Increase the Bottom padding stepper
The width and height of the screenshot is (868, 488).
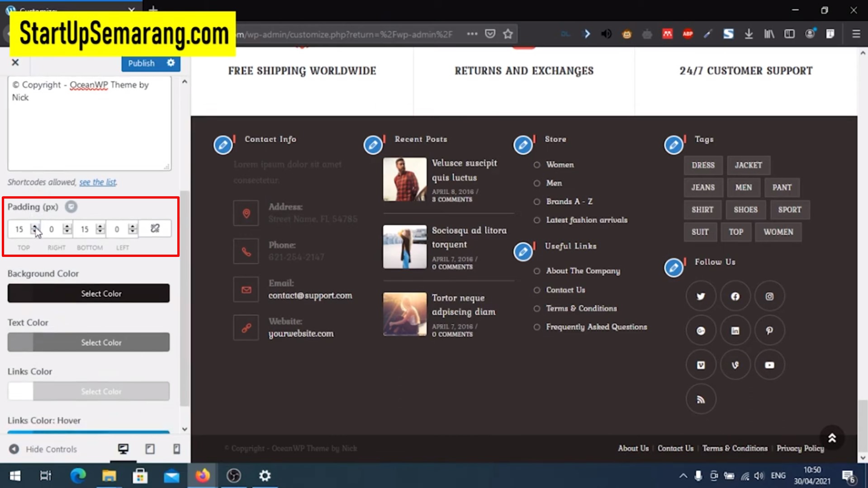[100, 226]
